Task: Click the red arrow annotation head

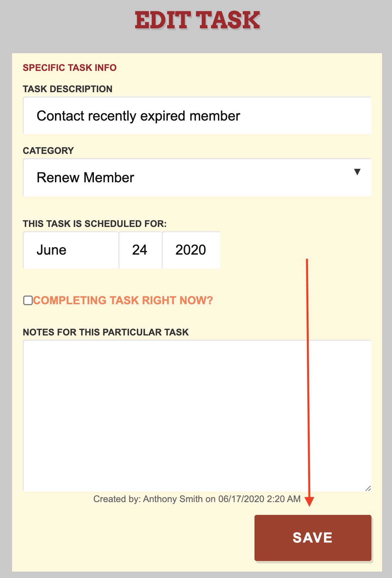Action: (309, 501)
